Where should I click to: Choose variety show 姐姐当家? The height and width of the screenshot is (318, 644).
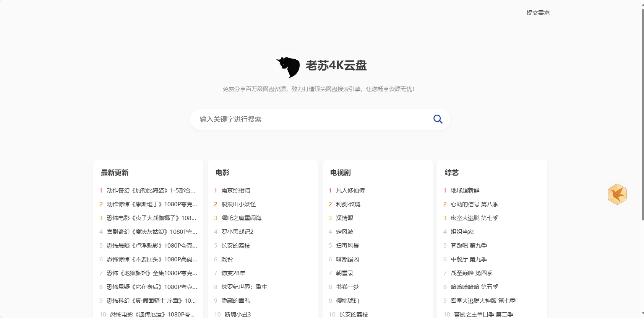462,232
